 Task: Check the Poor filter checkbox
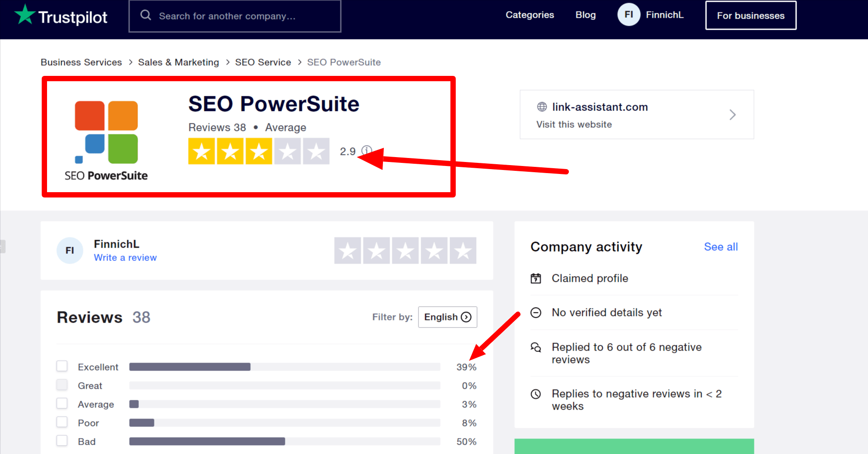click(x=62, y=422)
